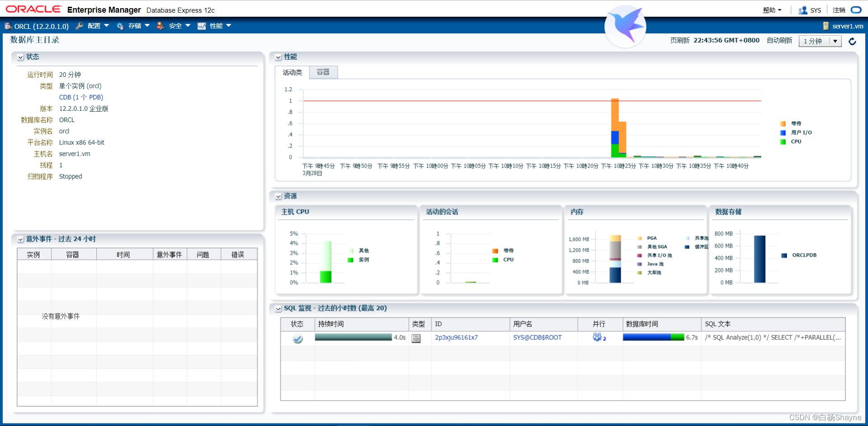Switch to the 活动类 tab

292,72
